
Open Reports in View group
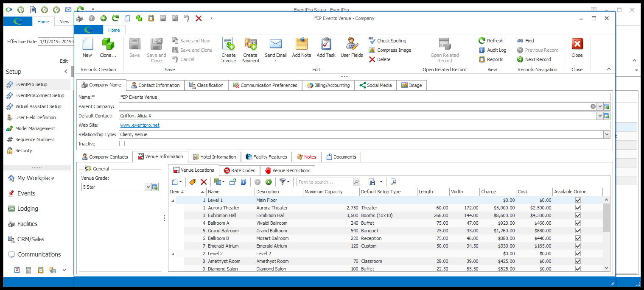click(x=491, y=59)
